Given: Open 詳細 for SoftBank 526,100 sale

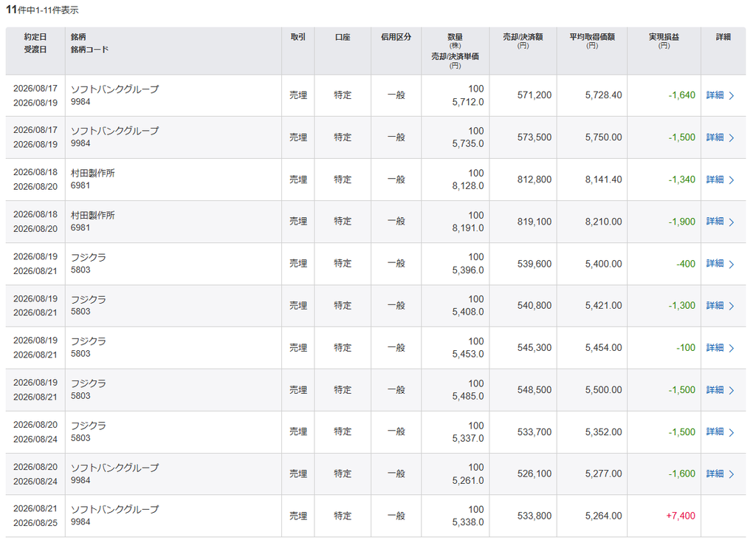Looking at the screenshot, I should (x=715, y=474).
